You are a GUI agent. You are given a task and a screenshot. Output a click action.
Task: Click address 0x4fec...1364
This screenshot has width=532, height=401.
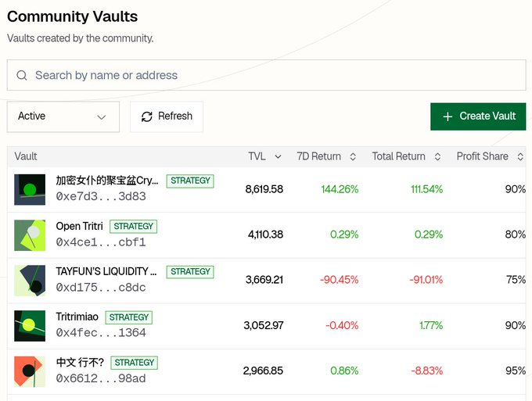click(x=101, y=332)
